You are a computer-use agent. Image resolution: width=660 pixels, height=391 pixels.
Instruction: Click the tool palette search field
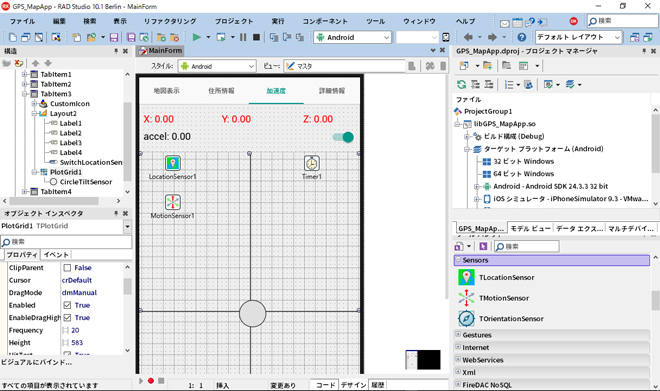pos(527,246)
